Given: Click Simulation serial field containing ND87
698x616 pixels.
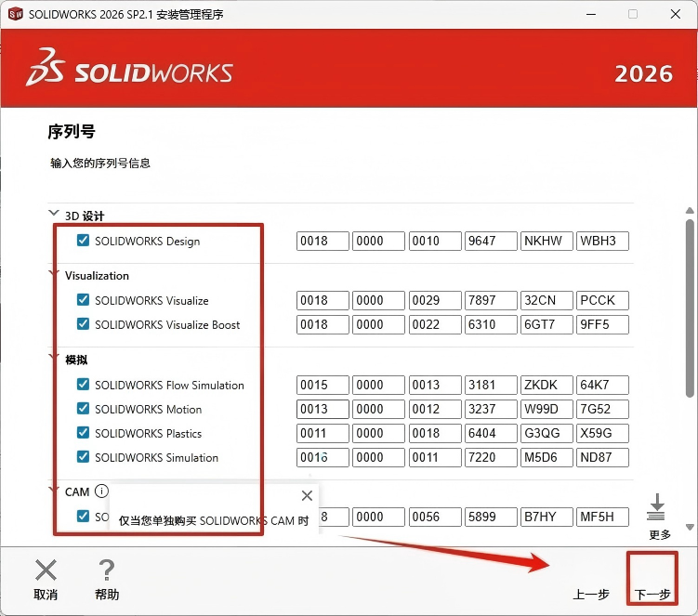Looking at the screenshot, I should pos(603,457).
